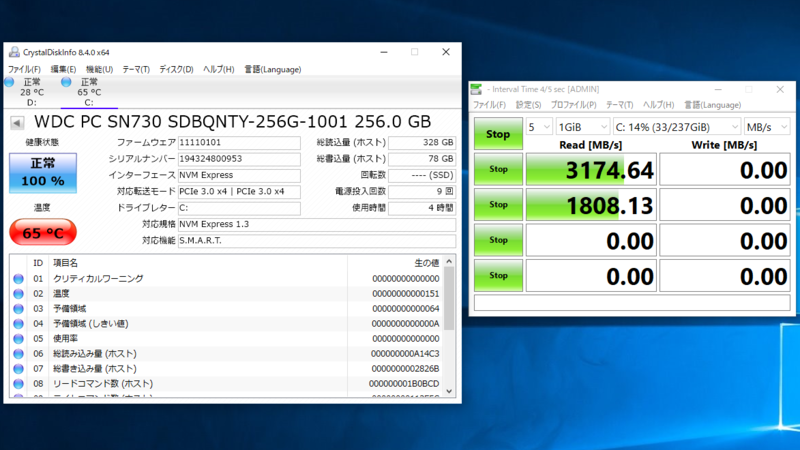Viewport: 800px width, 450px height.
Task: Click the ドライブレター field C:
Action: tap(239, 208)
